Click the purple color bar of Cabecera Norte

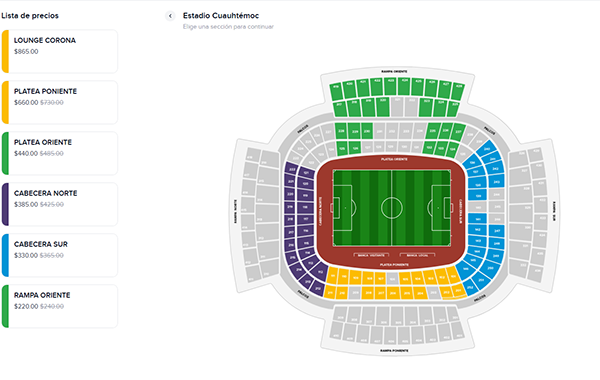point(5,204)
